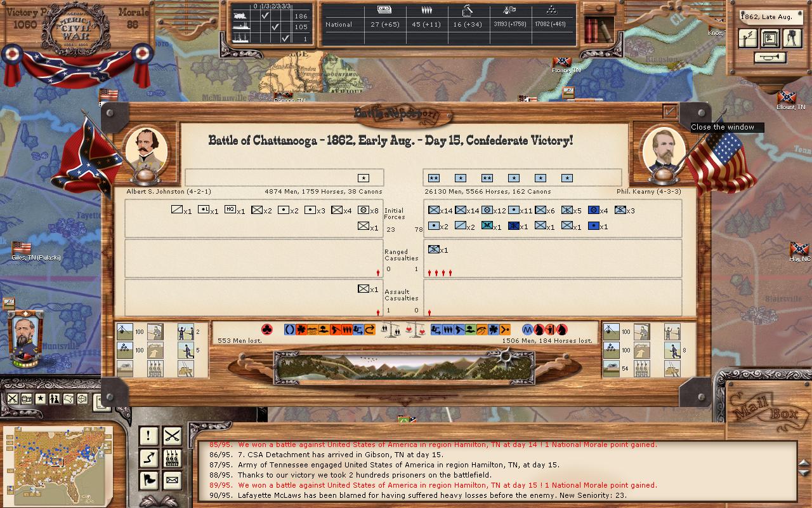Click the winding arrow movement filter icon
This screenshot has width=812, height=508.
point(148,458)
